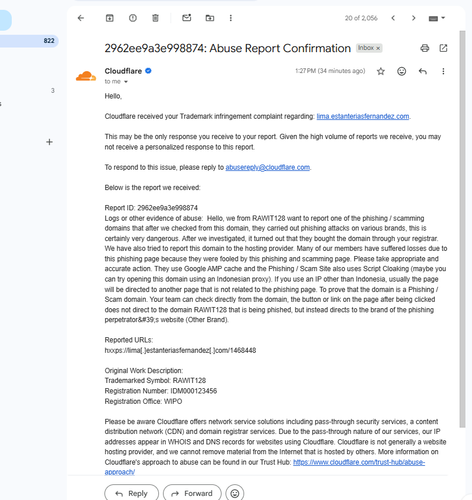
Task: Add emoji reaction beside the star
Action: click(402, 71)
